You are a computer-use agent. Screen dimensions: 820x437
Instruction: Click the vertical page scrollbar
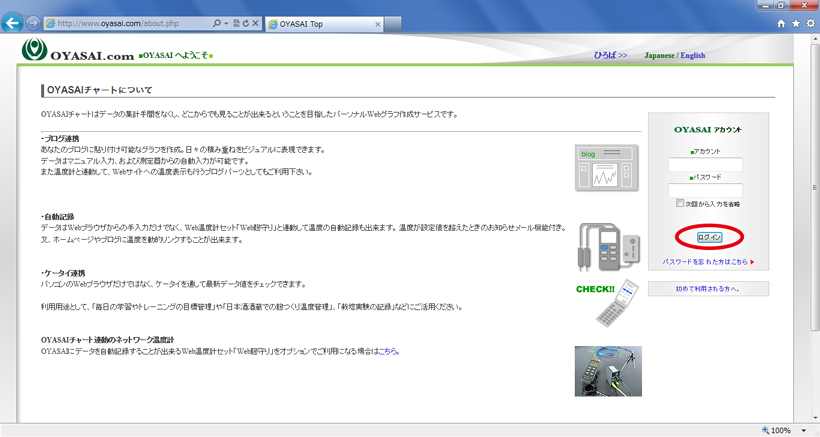click(x=815, y=188)
